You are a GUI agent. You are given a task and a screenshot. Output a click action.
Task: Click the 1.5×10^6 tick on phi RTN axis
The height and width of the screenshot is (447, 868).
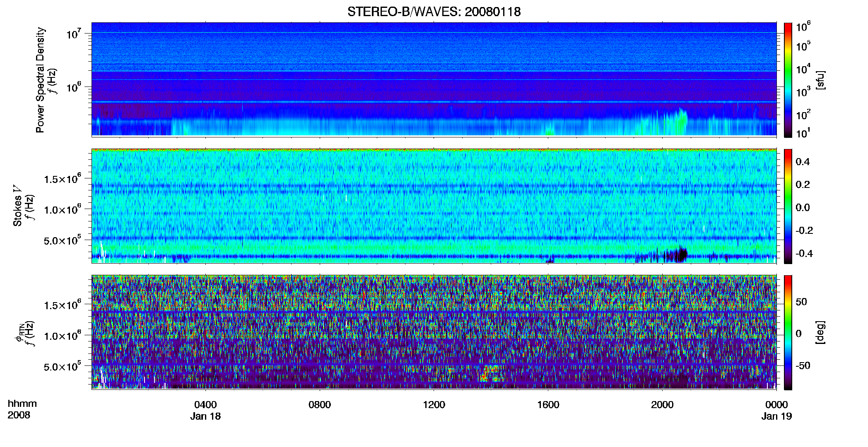pyautogui.click(x=62, y=305)
